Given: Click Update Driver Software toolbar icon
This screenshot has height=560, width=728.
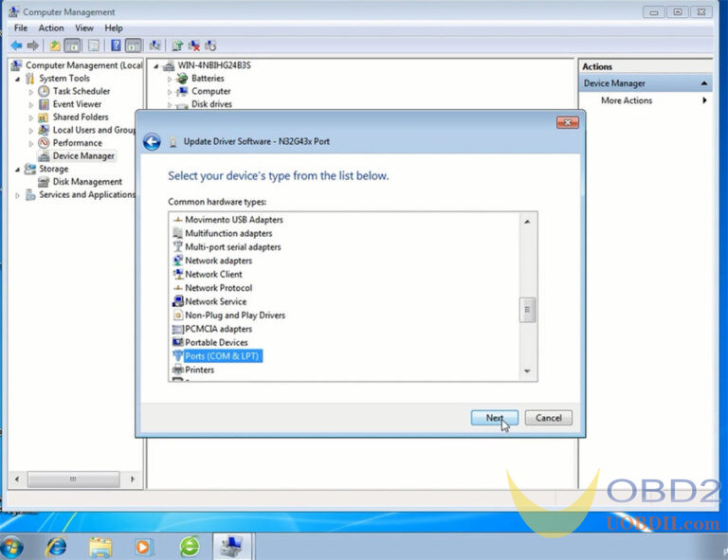Looking at the screenshot, I should pyautogui.click(x=177, y=45).
